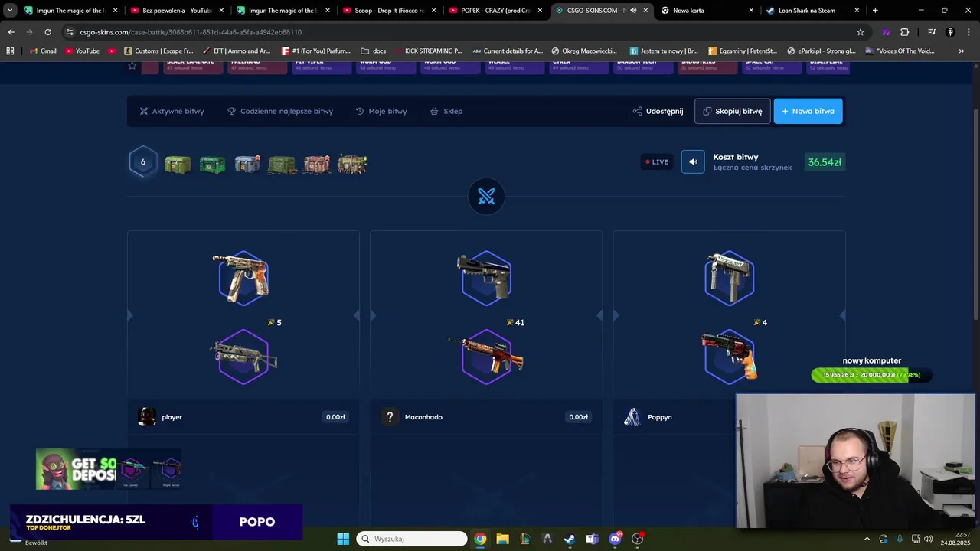Mute the battle sound speaker icon
The height and width of the screenshot is (551, 980).
(x=693, y=161)
